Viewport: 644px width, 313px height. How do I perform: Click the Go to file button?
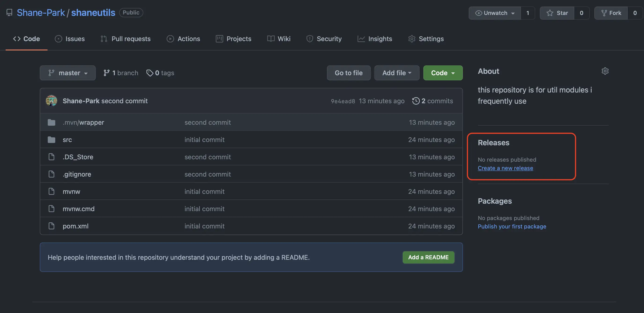pos(348,73)
